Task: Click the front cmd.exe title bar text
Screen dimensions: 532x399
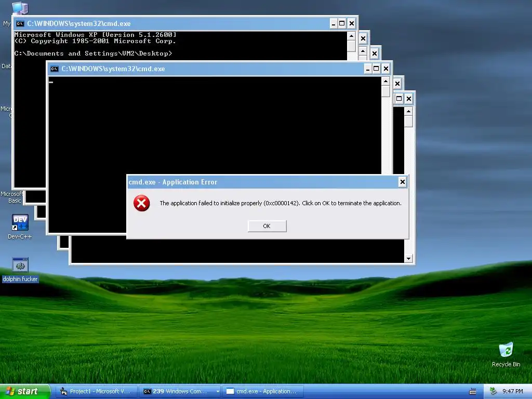Action: pyautogui.click(x=113, y=69)
